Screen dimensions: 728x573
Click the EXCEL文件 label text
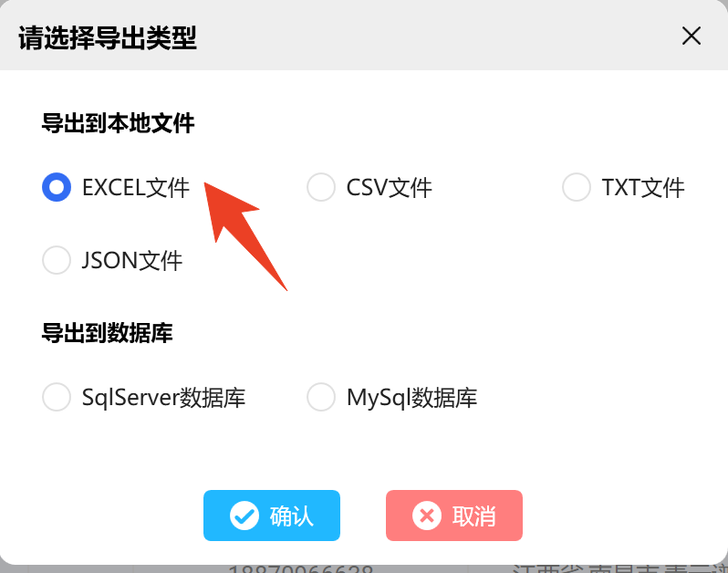(x=136, y=188)
